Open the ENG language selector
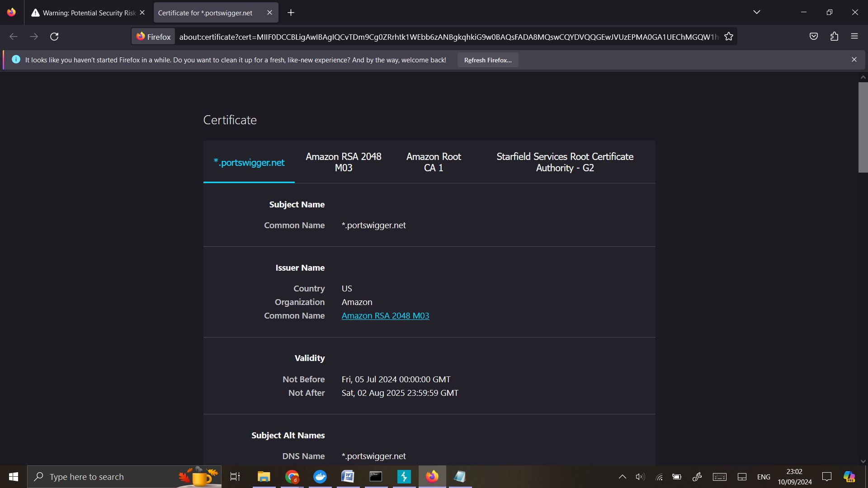The width and height of the screenshot is (868, 488). tap(763, 476)
